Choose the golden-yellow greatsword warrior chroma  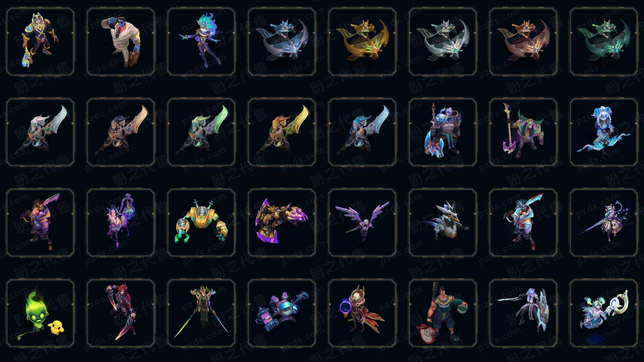point(282,132)
